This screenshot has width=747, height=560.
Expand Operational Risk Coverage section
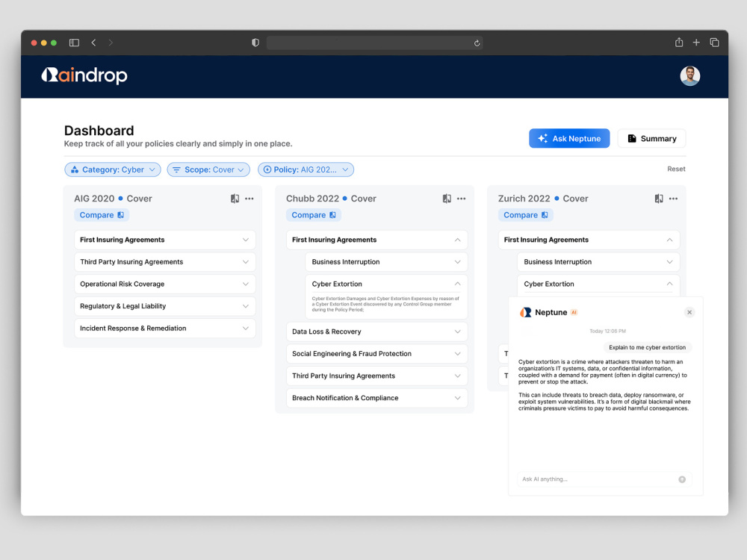tap(165, 284)
